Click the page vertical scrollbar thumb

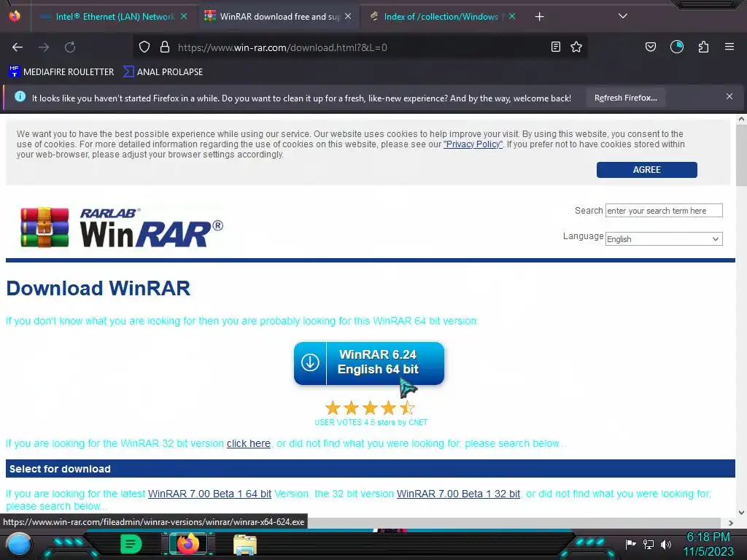click(741, 155)
